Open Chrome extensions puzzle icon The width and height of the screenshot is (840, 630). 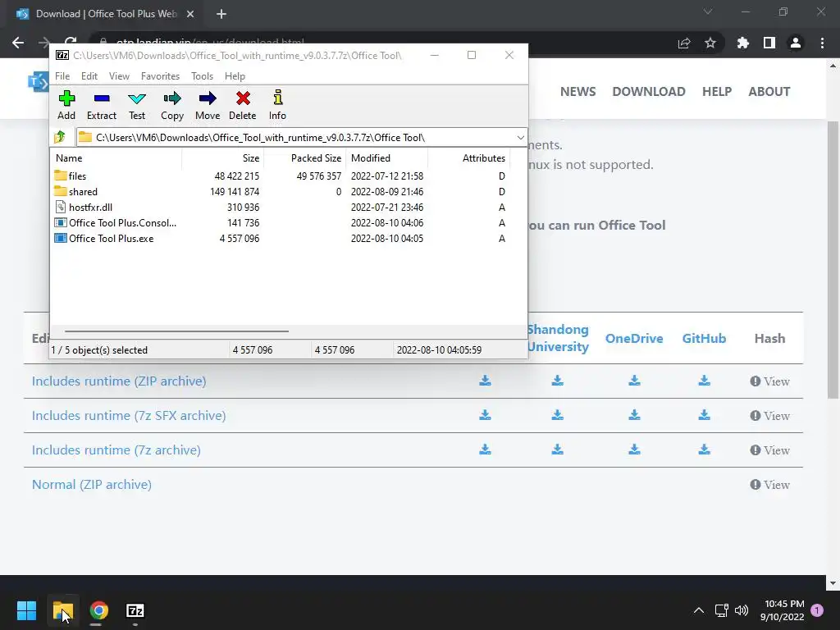[x=743, y=43]
